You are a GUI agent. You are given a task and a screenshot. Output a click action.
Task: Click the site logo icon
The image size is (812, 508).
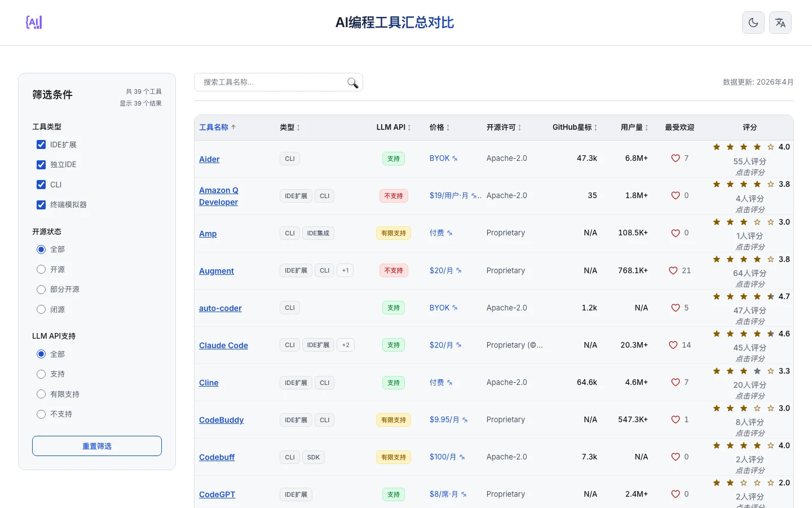tap(34, 23)
